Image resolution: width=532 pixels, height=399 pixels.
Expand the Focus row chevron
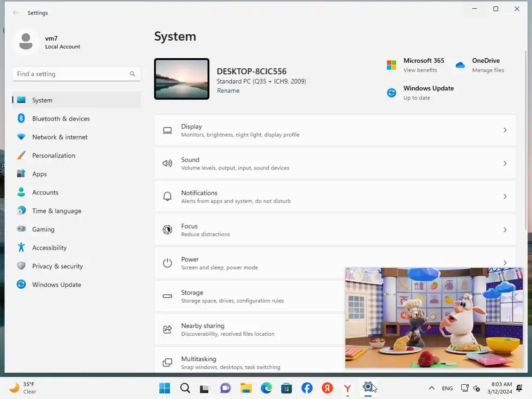click(505, 230)
